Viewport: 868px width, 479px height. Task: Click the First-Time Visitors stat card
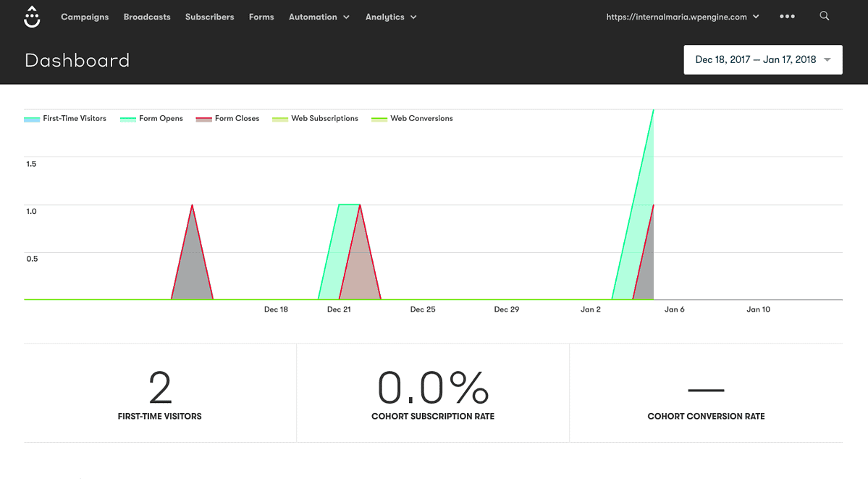tap(160, 393)
